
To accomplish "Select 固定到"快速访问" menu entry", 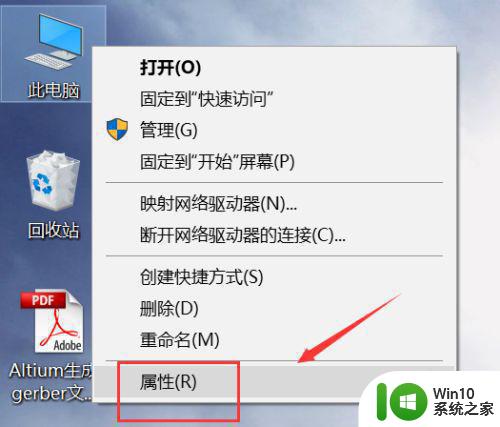I will coord(207,99).
